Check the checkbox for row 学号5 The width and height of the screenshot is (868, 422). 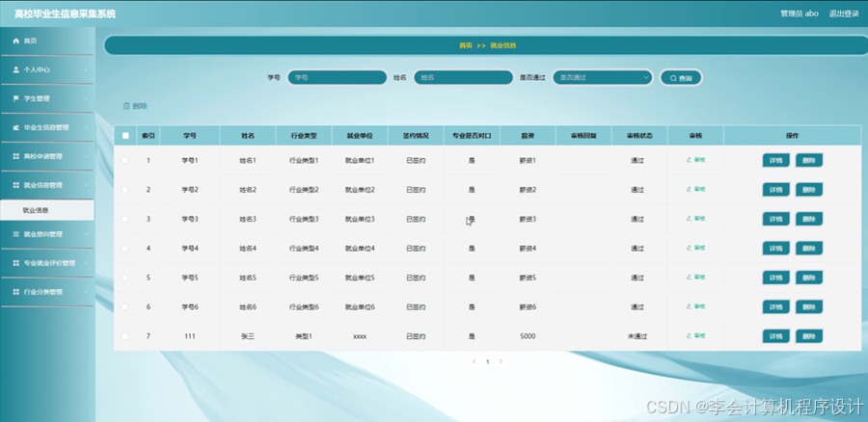point(124,277)
